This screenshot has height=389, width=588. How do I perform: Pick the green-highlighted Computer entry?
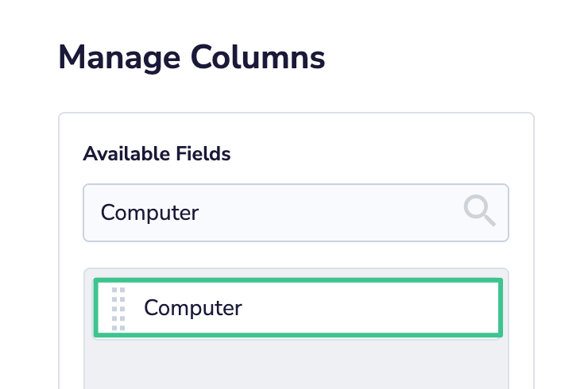(298, 308)
